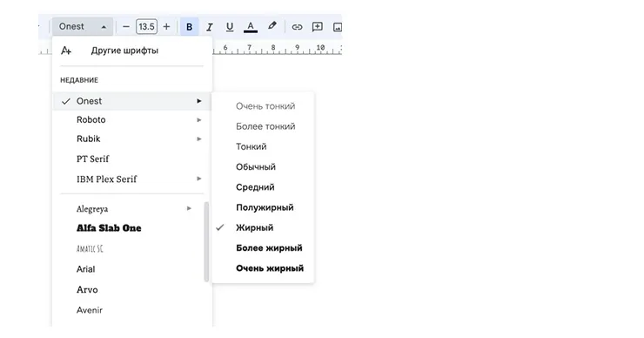Toggle underline formatting button
644x338 pixels.
[230, 27]
